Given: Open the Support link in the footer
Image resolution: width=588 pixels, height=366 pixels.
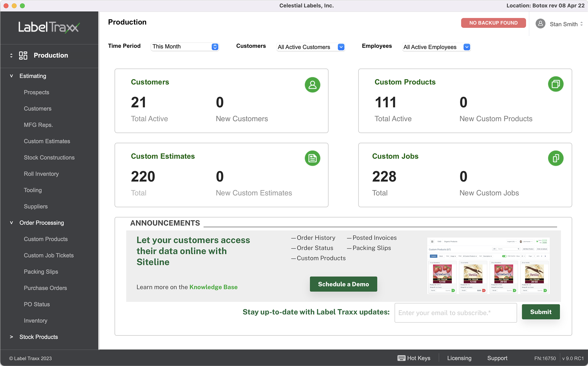Looking at the screenshot, I should click(497, 358).
